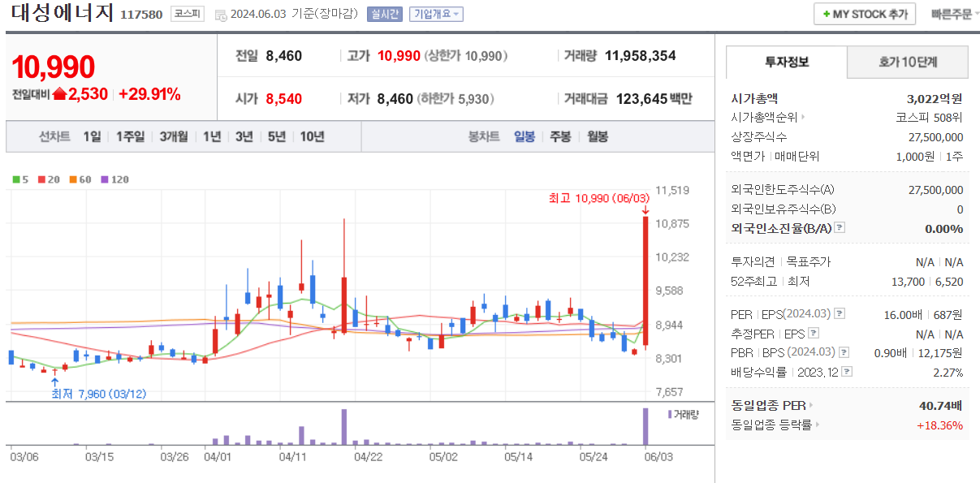Click the calendar icon beside 2024.06.03

point(221,15)
